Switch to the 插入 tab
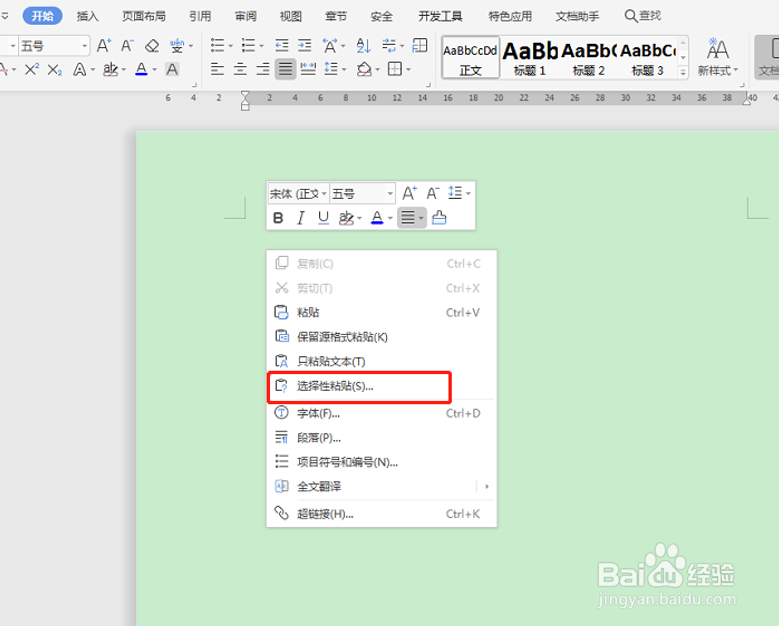779x626 pixels. [x=88, y=16]
